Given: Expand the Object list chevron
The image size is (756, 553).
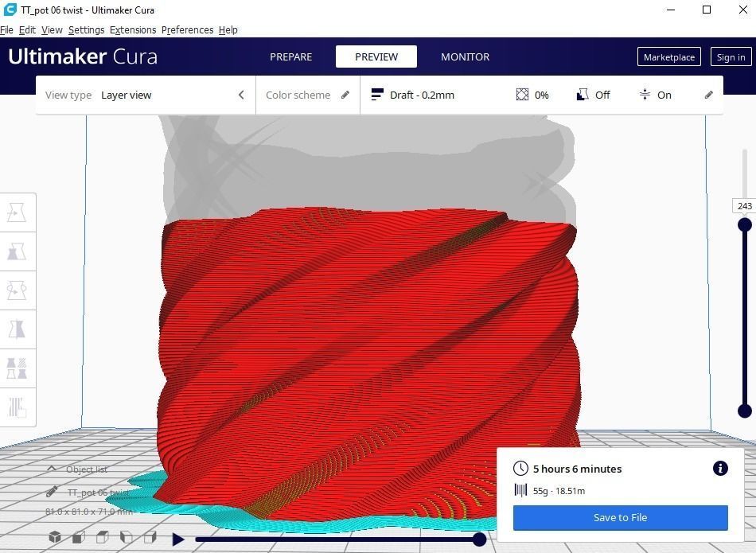Looking at the screenshot, I should (52, 469).
